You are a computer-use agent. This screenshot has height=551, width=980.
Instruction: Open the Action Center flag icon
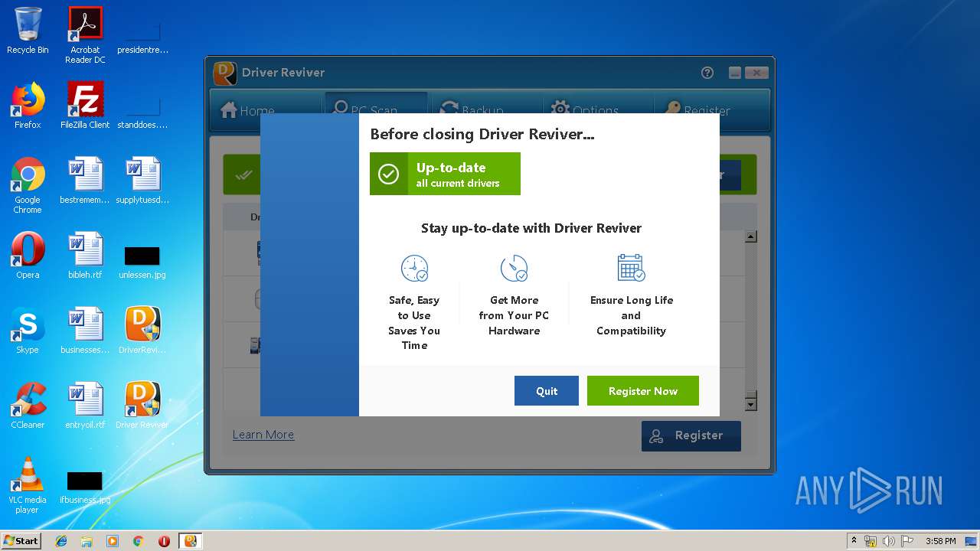pos(908,541)
